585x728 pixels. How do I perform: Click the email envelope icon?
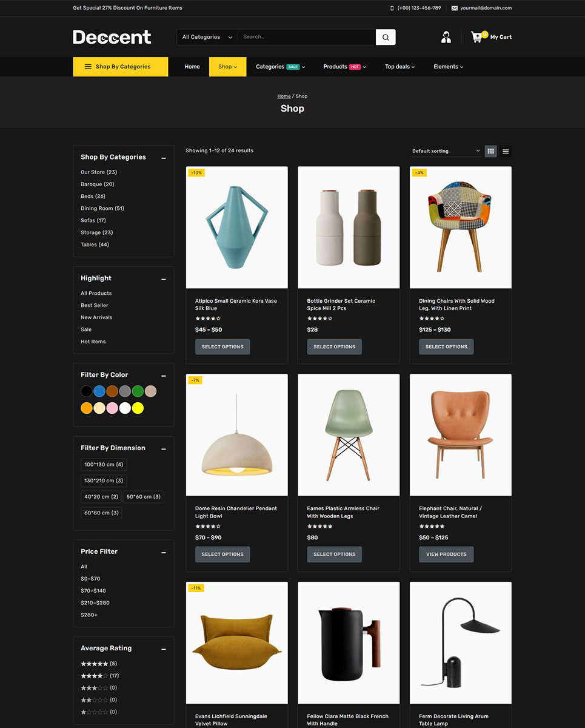pyautogui.click(x=455, y=8)
